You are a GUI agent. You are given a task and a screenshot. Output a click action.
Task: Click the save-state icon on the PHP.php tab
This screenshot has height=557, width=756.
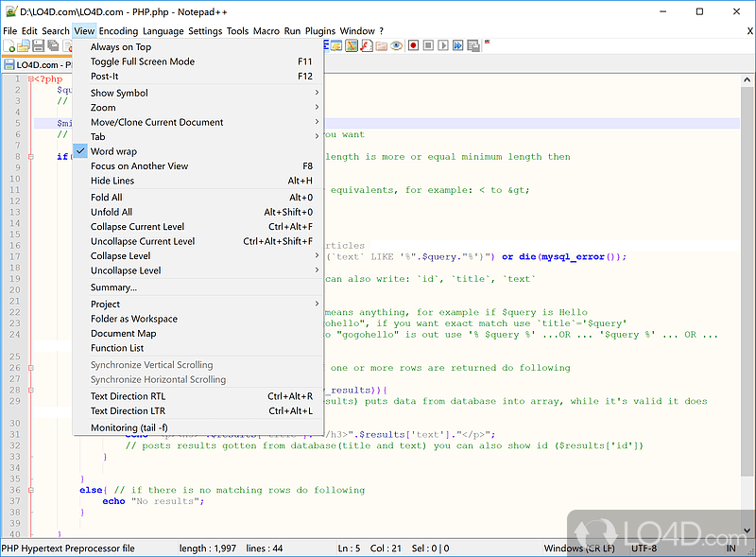coord(9,64)
